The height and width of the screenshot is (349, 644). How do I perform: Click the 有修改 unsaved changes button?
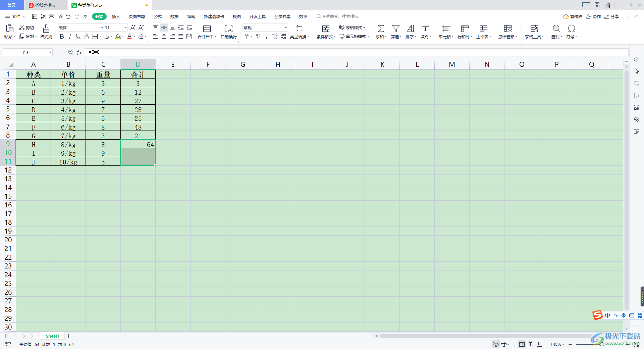pyautogui.click(x=573, y=16)
